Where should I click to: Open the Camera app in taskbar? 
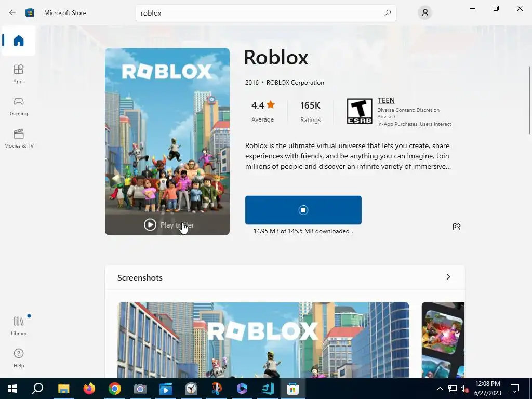click(140, 389)
